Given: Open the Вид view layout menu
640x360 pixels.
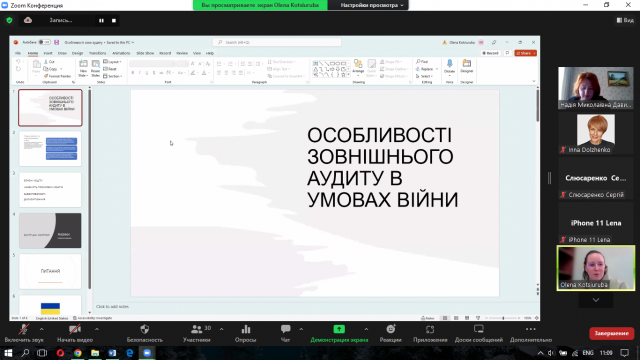Looking at the screenshot, I should [x=625, y=20].
